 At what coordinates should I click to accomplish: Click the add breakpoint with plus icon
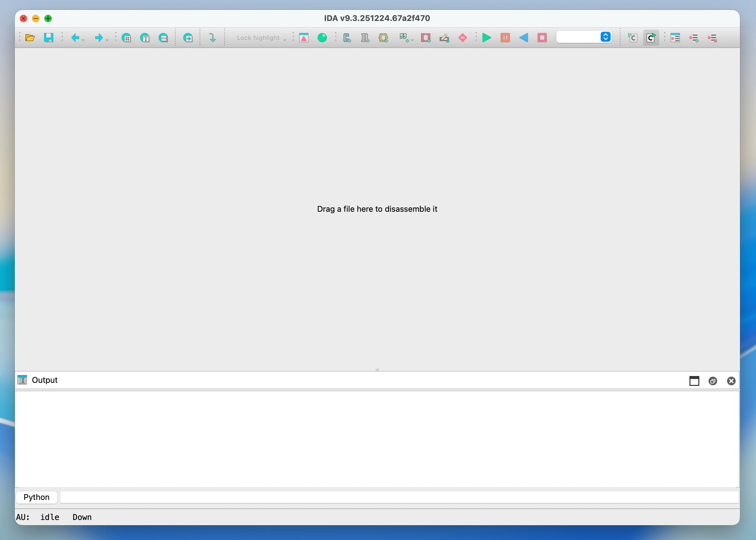[x=693, y=38]
